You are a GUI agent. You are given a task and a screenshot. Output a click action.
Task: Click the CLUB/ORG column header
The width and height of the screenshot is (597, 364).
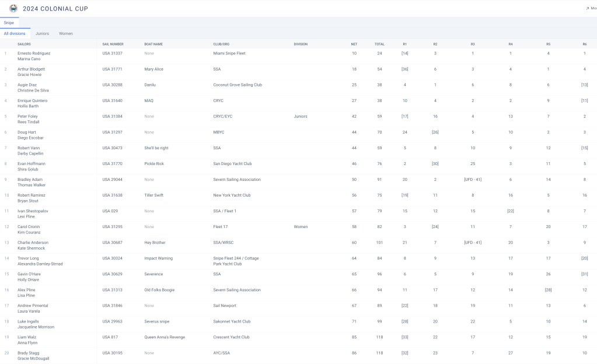[222, 44]
